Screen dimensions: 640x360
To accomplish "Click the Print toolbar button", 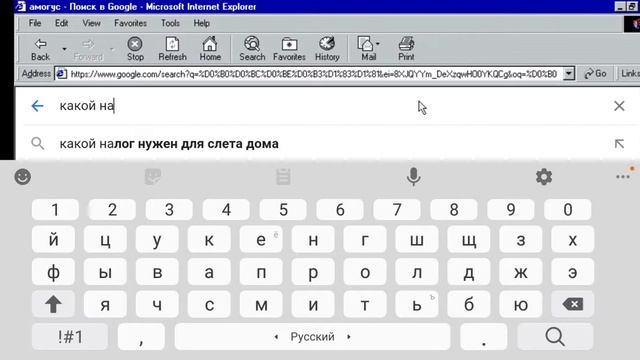I will 406,49.
